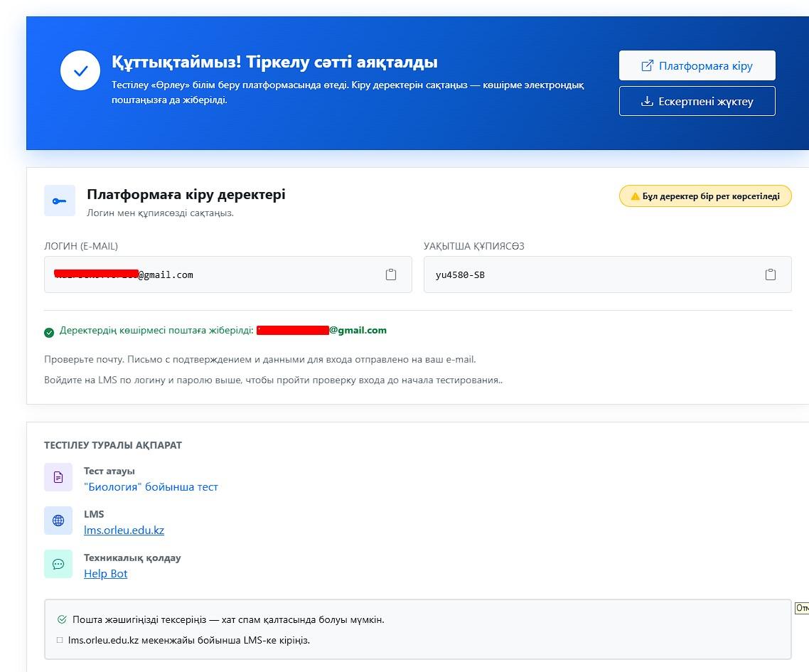Image resolution: width=809 pixels, height=672 pixels.
Task: Click the «Тест атауы» label
Action: (x=109, y=471)
